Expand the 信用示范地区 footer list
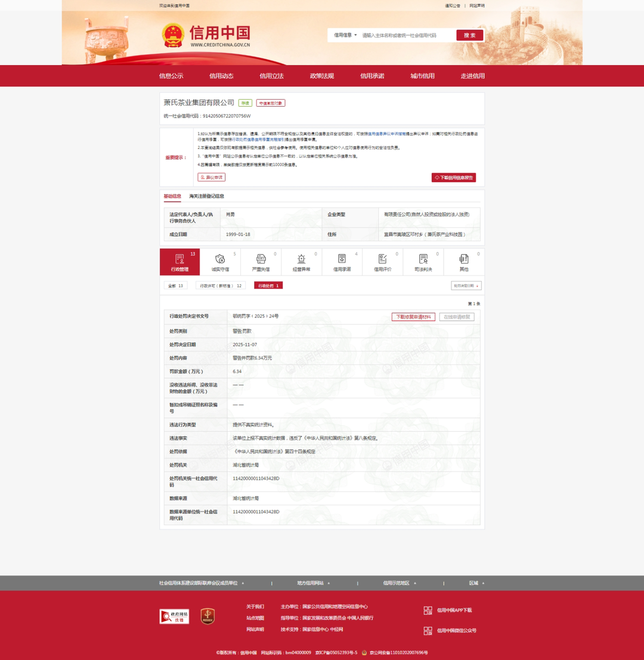 pyautogui.click(x=400, y=583)
